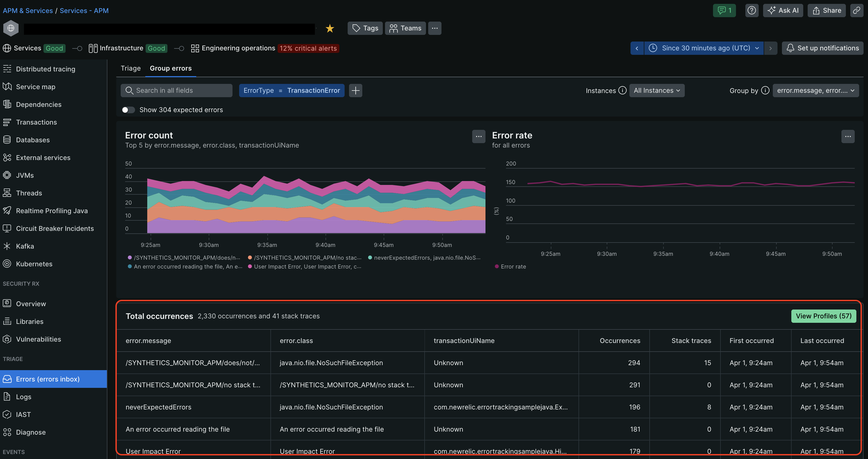Viewport: 868px width, 459px height.
Task: Open Distributed tracing from sidebar
Action: tap(45, 69)
